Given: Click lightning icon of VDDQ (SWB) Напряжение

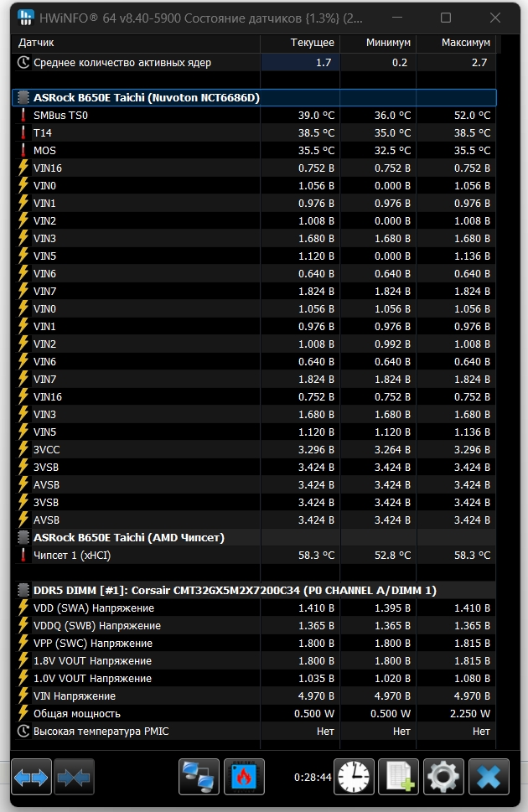Looking at the screenshot, I should (23, 626).
